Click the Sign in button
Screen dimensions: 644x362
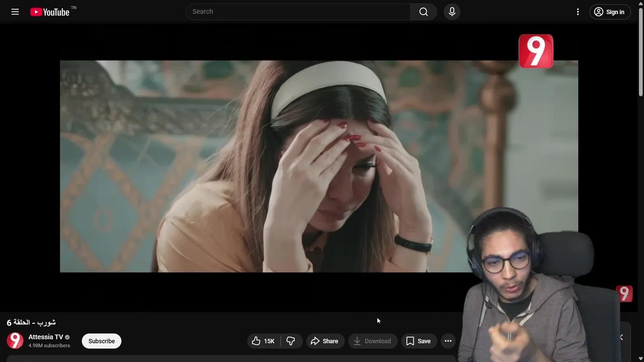[610, 12]
